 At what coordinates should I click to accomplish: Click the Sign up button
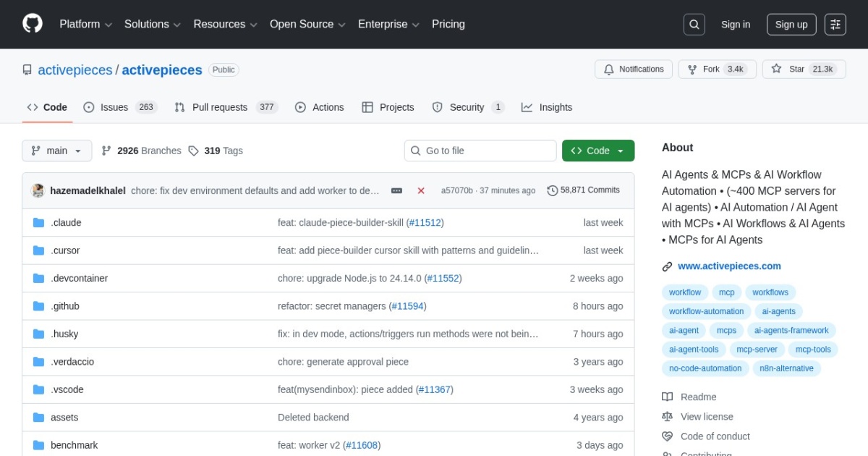791,24
